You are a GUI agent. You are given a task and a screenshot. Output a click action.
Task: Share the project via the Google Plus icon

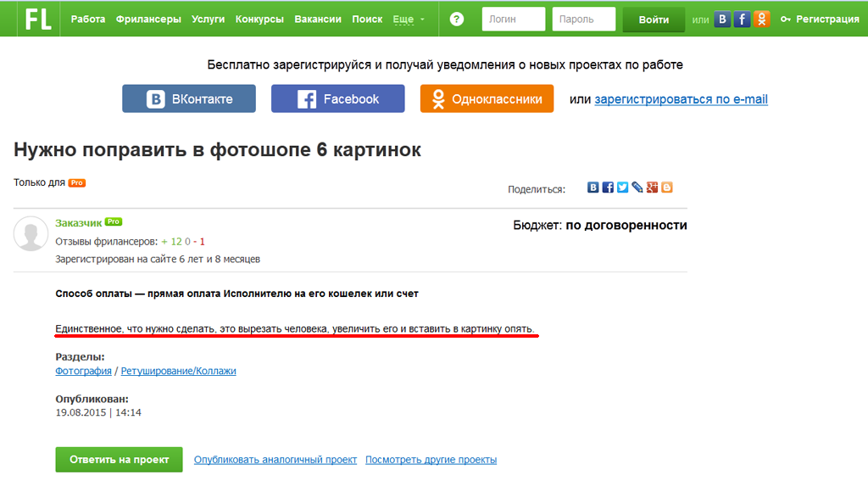pos(652,188)
